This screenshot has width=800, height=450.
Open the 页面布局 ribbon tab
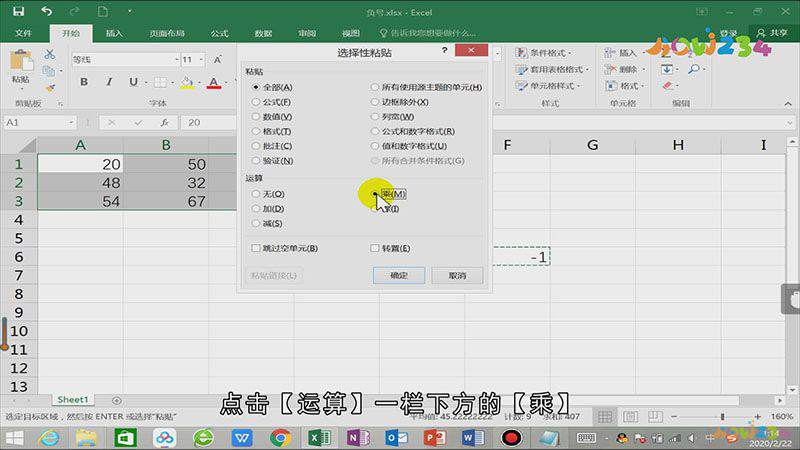pos(167,33)
